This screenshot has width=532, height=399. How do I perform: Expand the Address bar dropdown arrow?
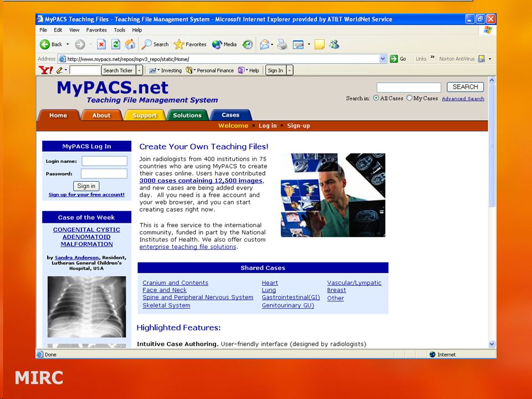point(383,59)
